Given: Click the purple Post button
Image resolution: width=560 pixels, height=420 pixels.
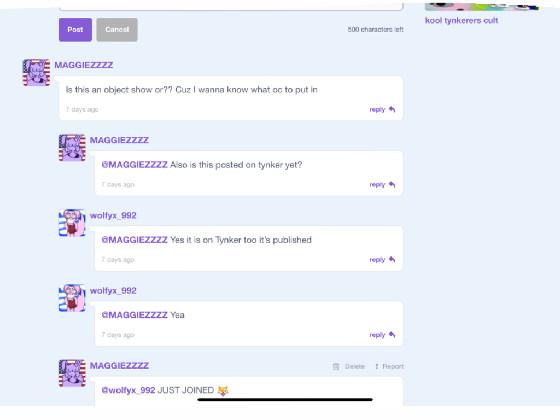Looking at the screenshot, I should [75, 30].
